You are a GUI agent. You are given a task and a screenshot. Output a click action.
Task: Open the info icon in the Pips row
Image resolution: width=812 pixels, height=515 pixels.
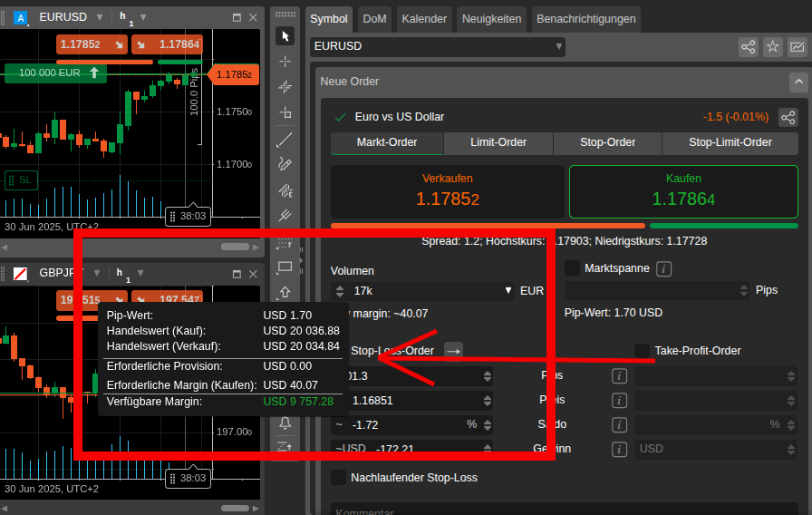pos(619,375)
